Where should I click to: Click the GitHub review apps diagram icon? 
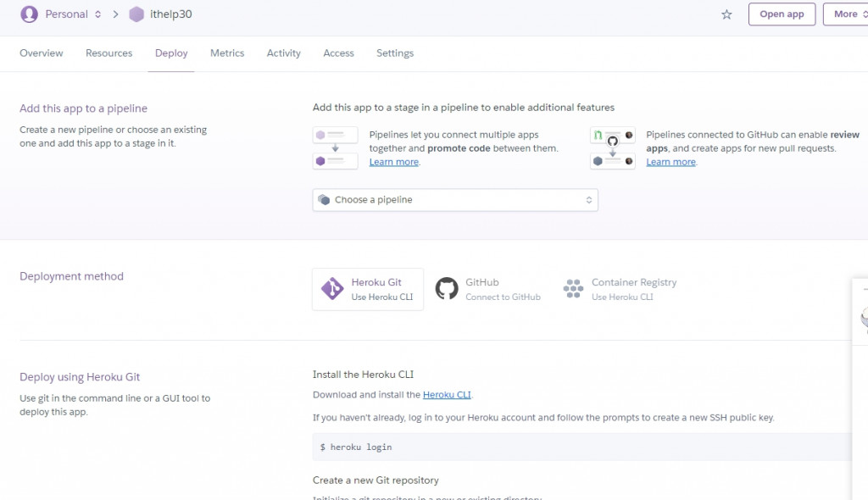(x=612, y=147)
